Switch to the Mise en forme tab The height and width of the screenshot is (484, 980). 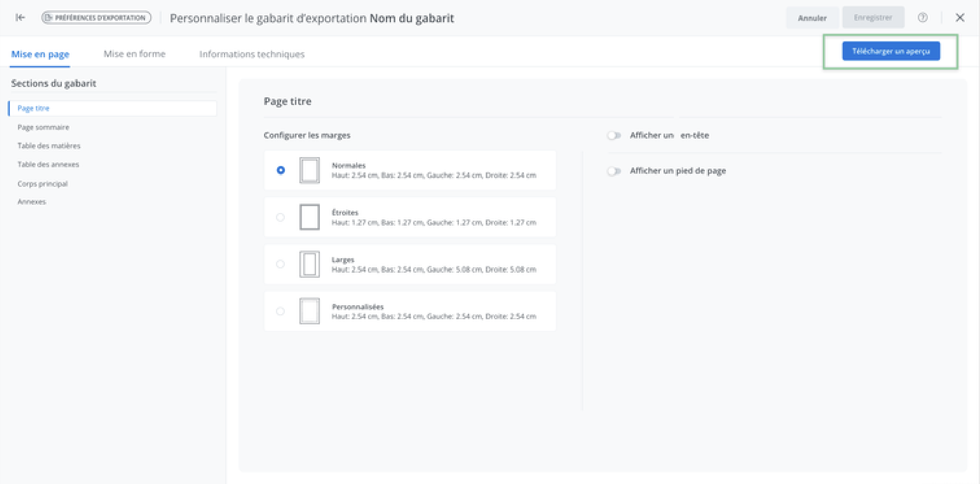134,54
